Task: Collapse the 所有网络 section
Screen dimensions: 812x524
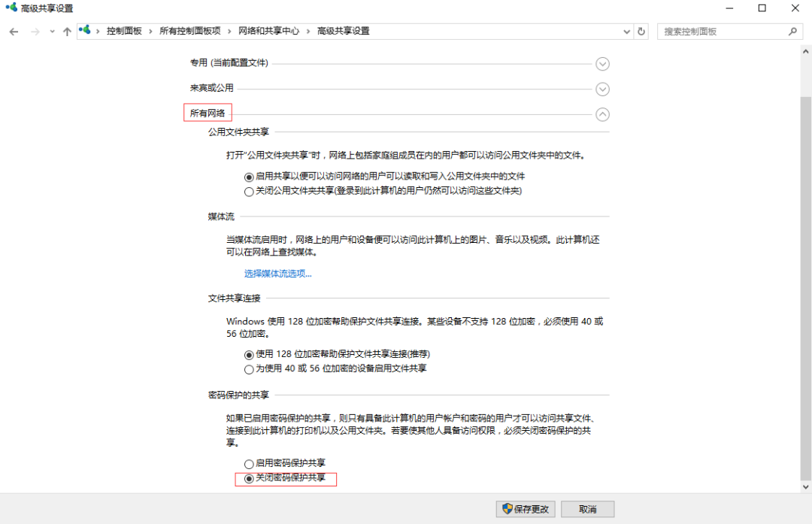Action: (602, 114)
